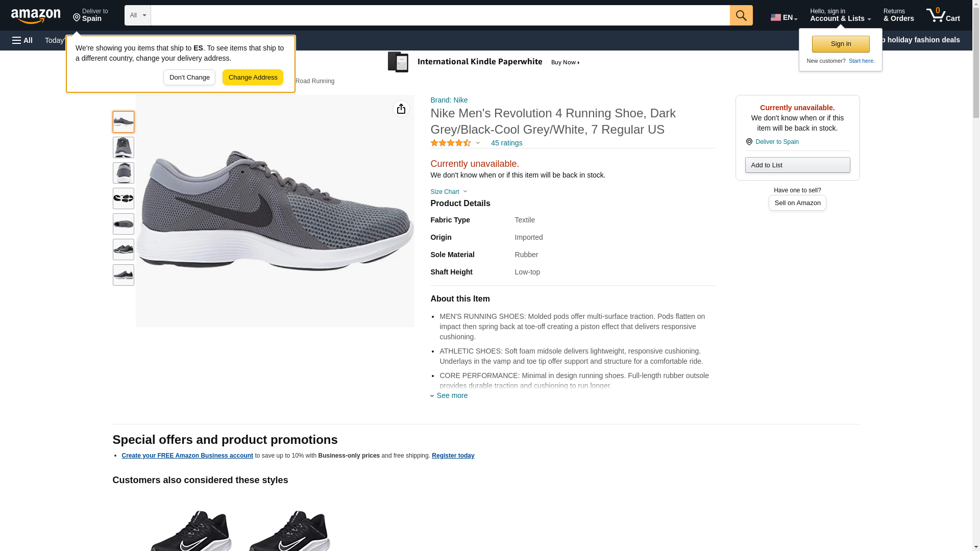Select the shoe sole thumbnail image
980x551 pixels.
pos(124,198)
